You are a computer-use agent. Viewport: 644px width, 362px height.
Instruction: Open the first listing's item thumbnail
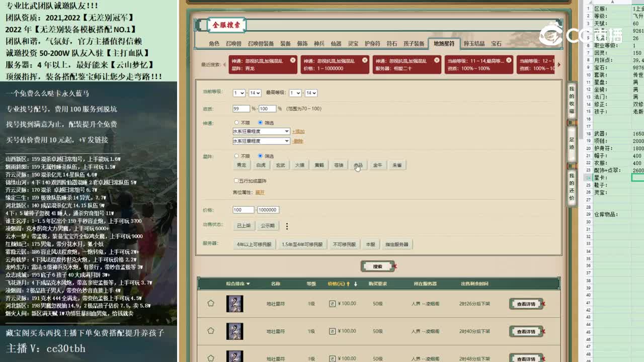coord(234,304)
